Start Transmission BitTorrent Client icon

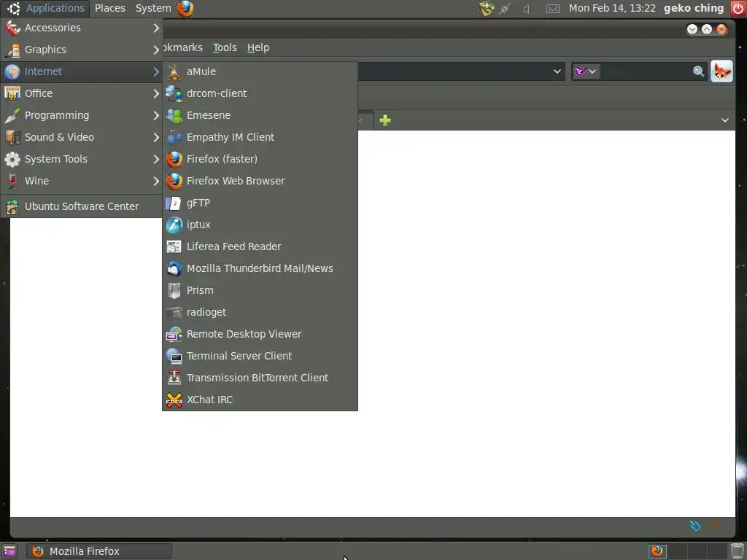coord(174,378)
